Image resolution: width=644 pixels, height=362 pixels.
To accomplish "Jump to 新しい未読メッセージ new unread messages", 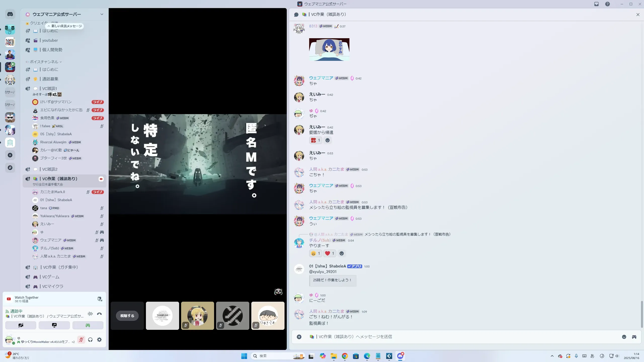I will tap(65, 26).
